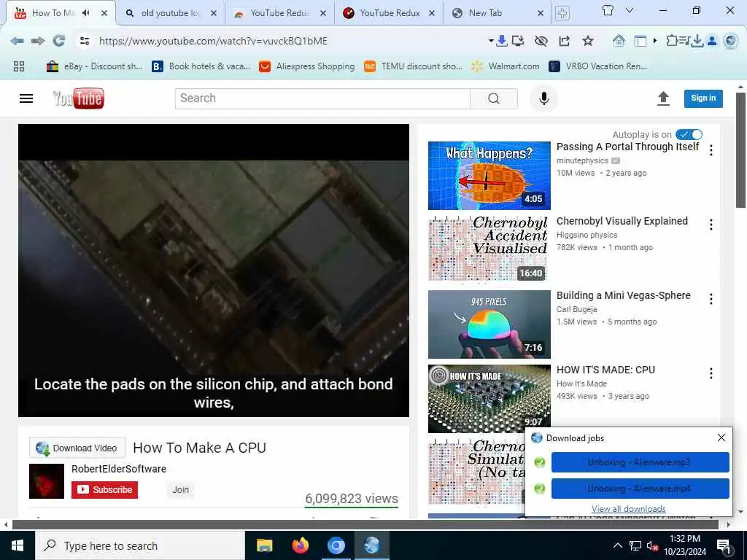This screenshot has width=747, height=560.
Task: Click the Join button
Action: [x=181, y=489]
